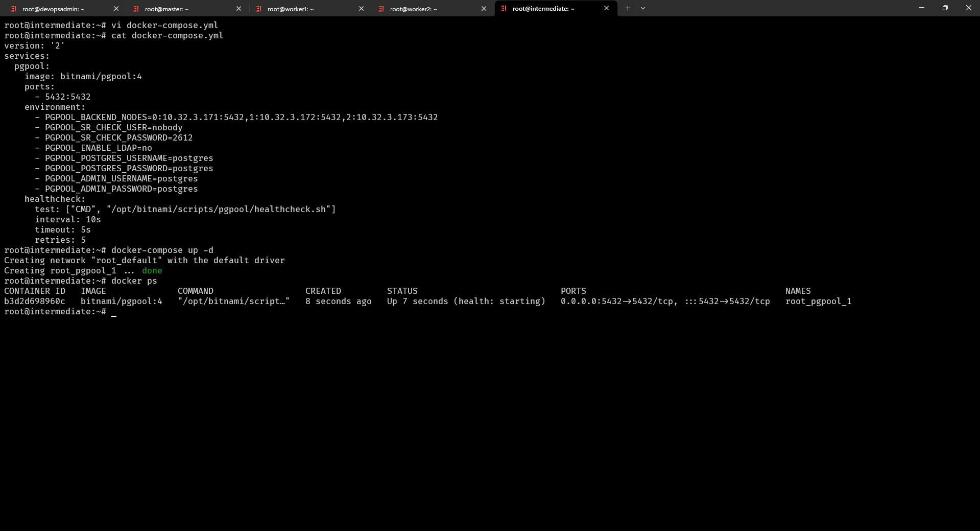Screen dimensions: 980x531
Task: Click the '- 5432:5432' ports entry
Action: [62, 97]
